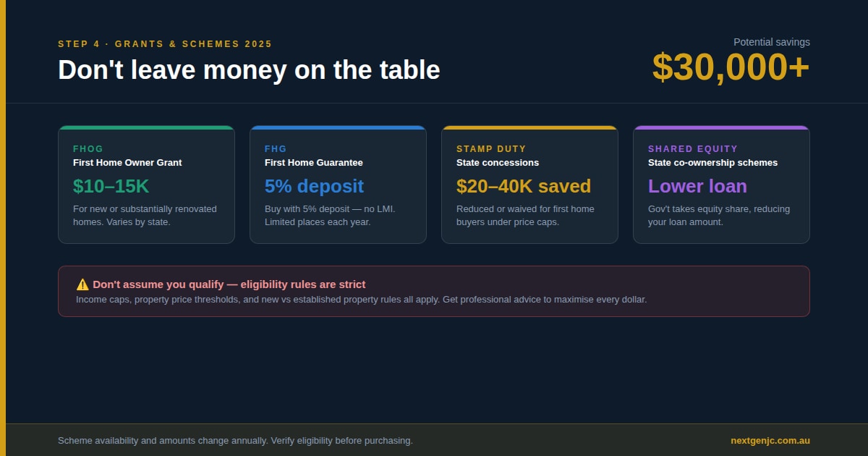Click the $20–40K saved amount
Viewport: 868px width, 456px height.
pyautogui.click(x=524, y=186)
